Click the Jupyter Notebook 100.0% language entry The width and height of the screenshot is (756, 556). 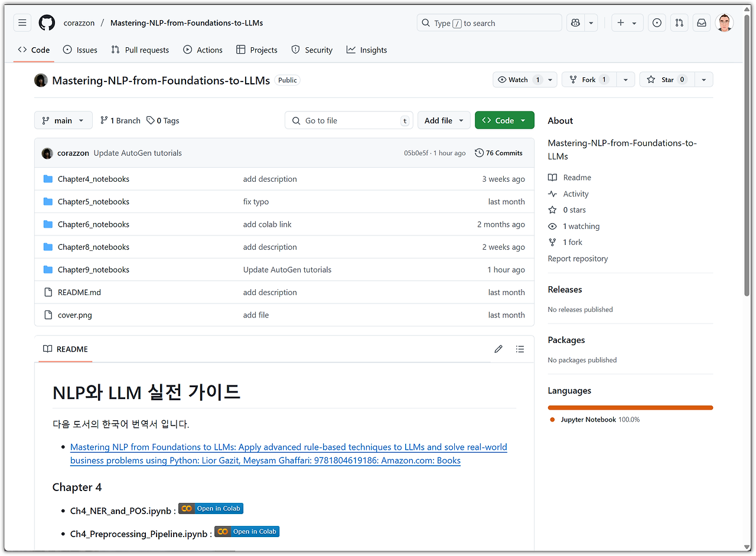click(x=595, y=420)
